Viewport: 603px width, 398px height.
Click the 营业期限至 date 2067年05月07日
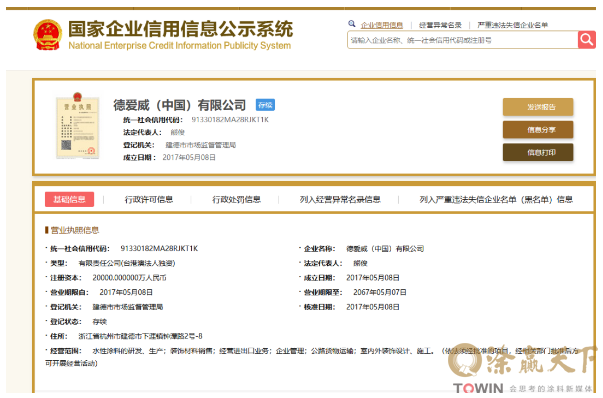380,292
